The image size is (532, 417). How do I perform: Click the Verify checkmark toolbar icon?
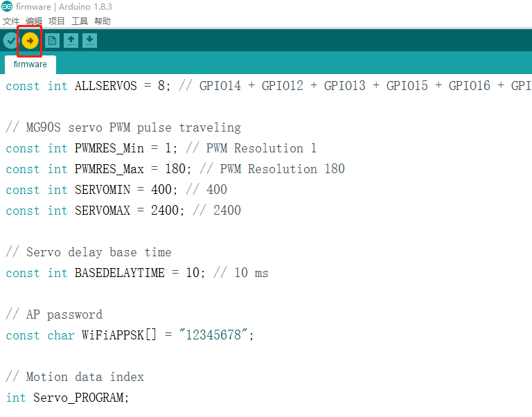coord(10,41)
